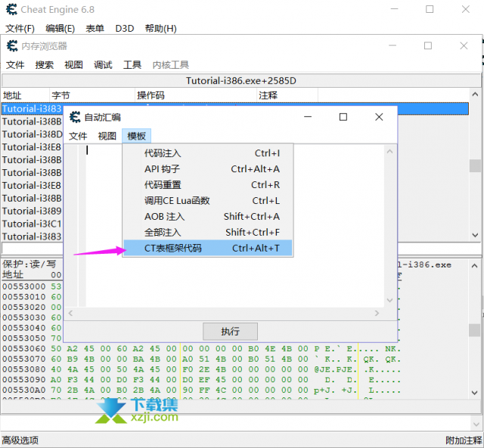Click the hex view scrollbar thumb
Screen dimensions: 484x448
coord(475,330)
